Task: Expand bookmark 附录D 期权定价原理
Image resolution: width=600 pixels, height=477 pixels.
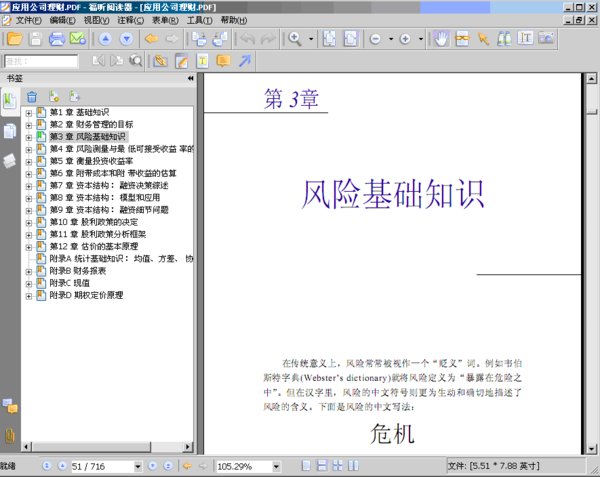Action: [29, 296]
